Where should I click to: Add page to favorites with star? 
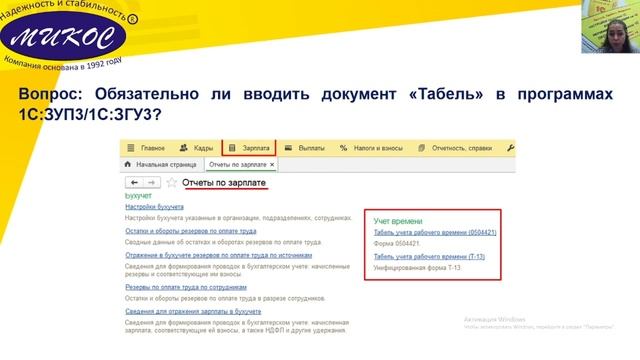[x=171, y=182]
